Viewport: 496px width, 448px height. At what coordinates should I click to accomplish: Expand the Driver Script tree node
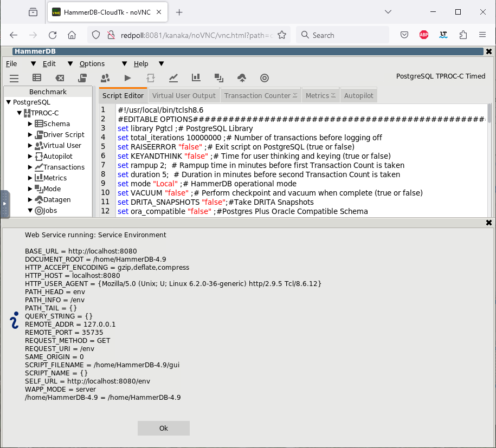click(30, 135)
